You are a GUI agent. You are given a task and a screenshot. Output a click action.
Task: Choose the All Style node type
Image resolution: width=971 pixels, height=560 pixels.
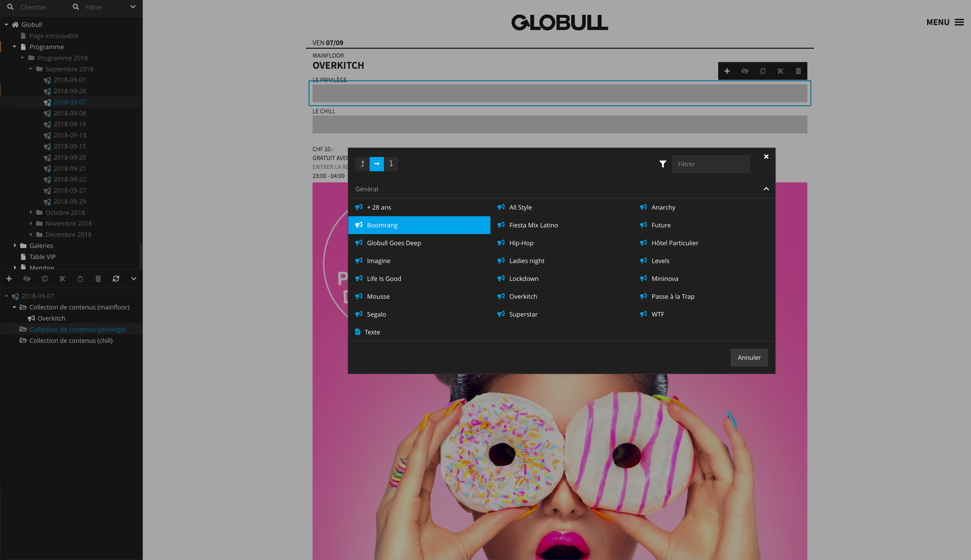pos(561,207)
